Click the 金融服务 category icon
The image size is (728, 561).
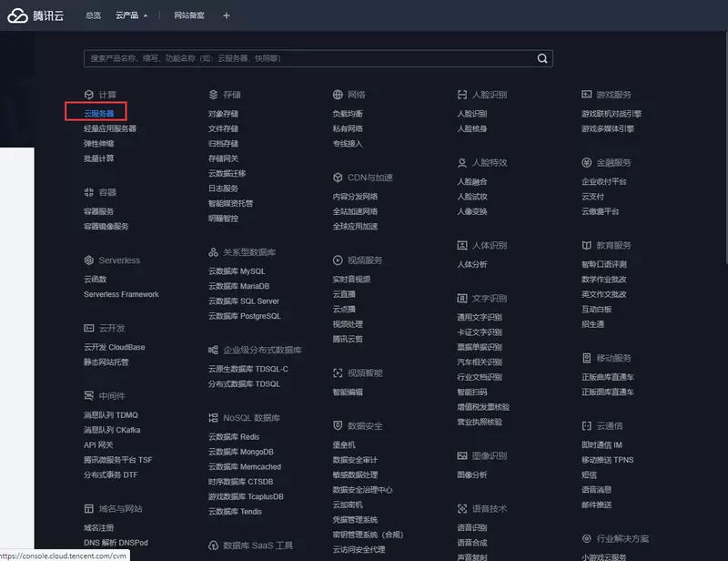coord(586,163)
